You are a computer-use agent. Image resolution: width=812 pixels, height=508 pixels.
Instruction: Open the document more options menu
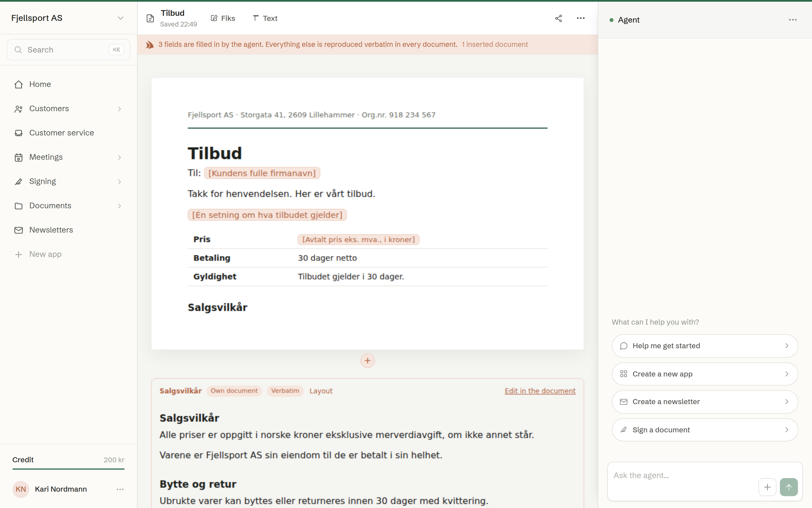click(x=581, y=18)
